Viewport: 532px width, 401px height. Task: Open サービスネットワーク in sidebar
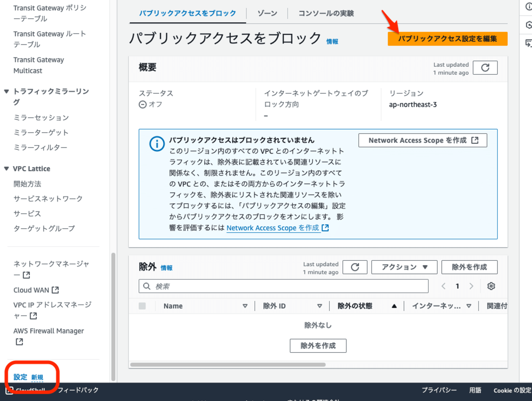click(x=48, y=199)
